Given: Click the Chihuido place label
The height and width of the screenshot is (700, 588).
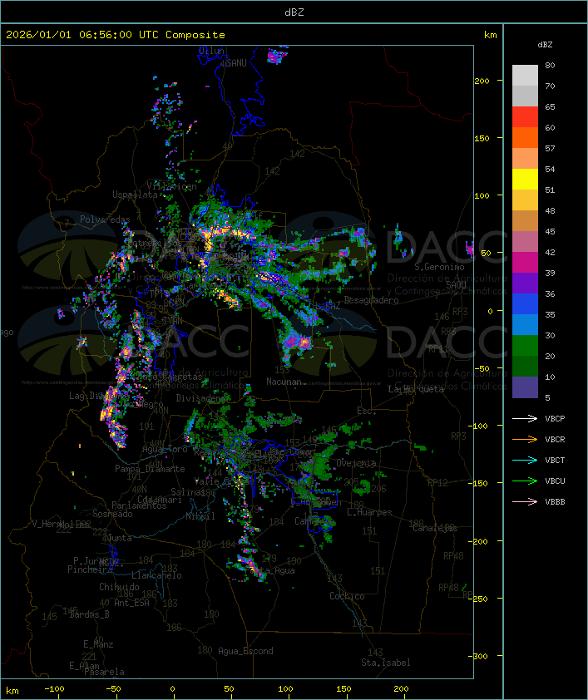Looking at the screenshot, I should 119,587.
